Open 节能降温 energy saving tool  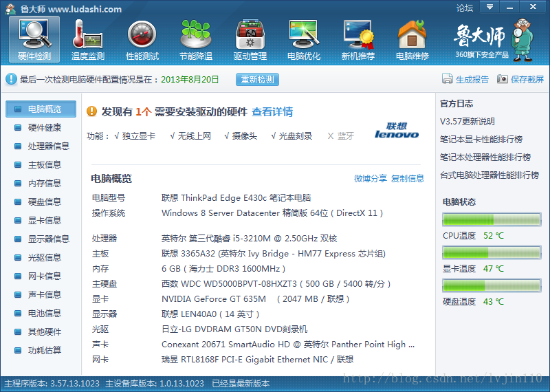(196, 40)
